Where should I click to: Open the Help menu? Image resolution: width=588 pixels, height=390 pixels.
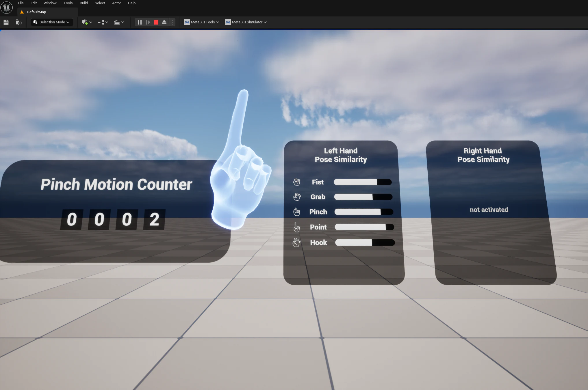click(132, 3)
